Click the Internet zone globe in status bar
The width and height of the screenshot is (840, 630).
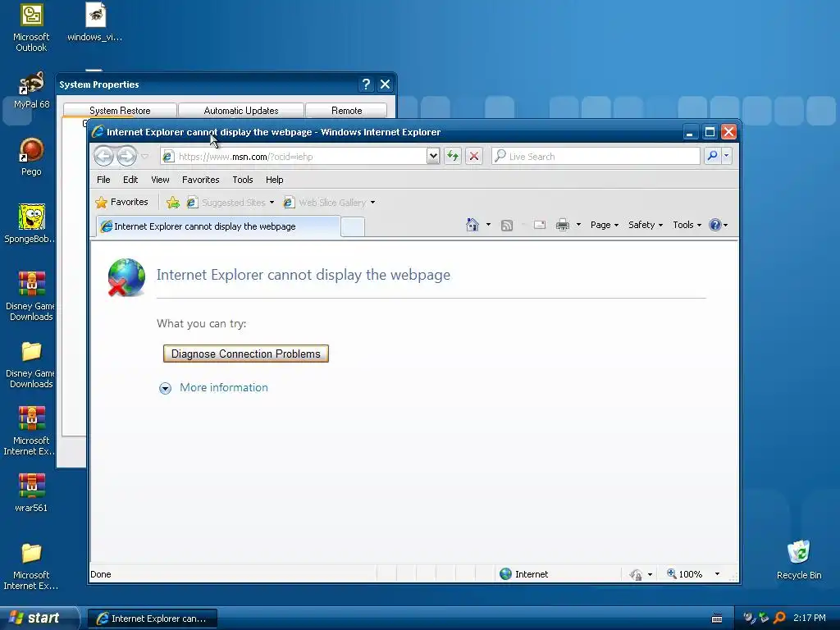click(x=505, y=573)
